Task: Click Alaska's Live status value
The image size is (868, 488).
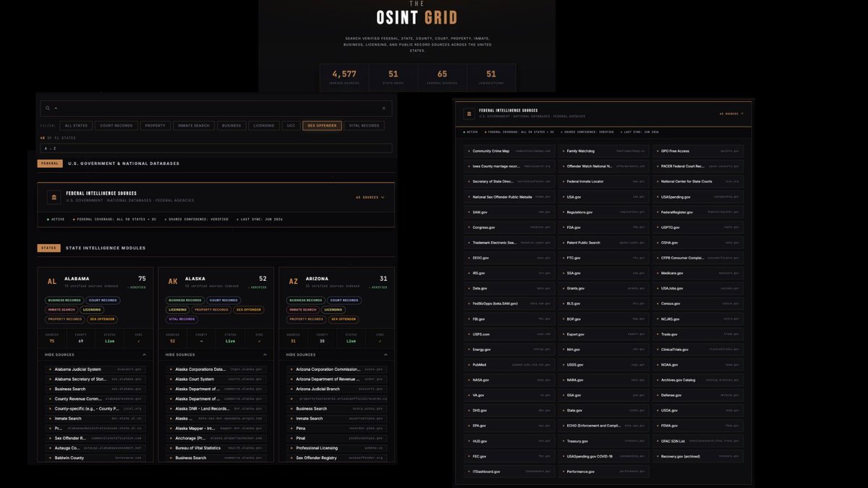Action: [230, 341]
